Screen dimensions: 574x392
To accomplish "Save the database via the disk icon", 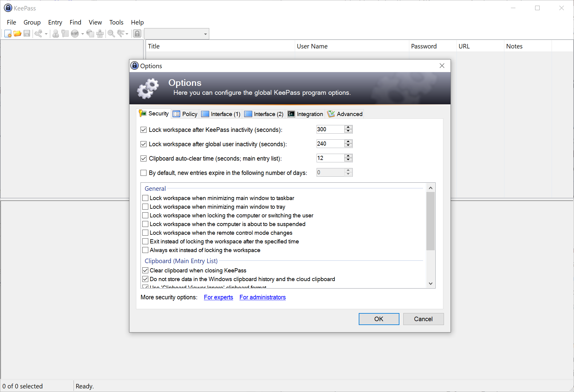I will coord(27,33).
